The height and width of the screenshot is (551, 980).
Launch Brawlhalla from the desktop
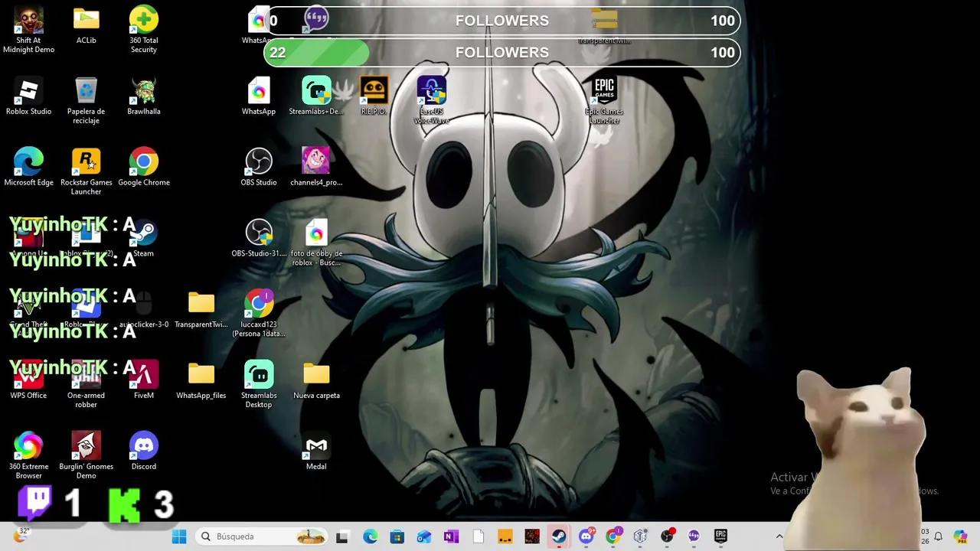[x=143, y=96]
